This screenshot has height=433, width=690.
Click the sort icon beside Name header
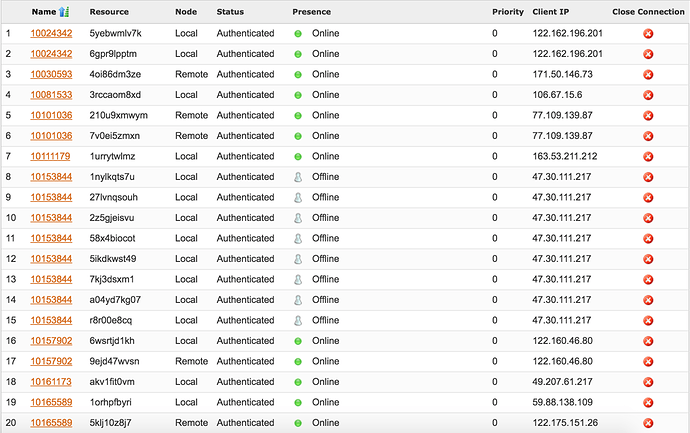(64, 12)
